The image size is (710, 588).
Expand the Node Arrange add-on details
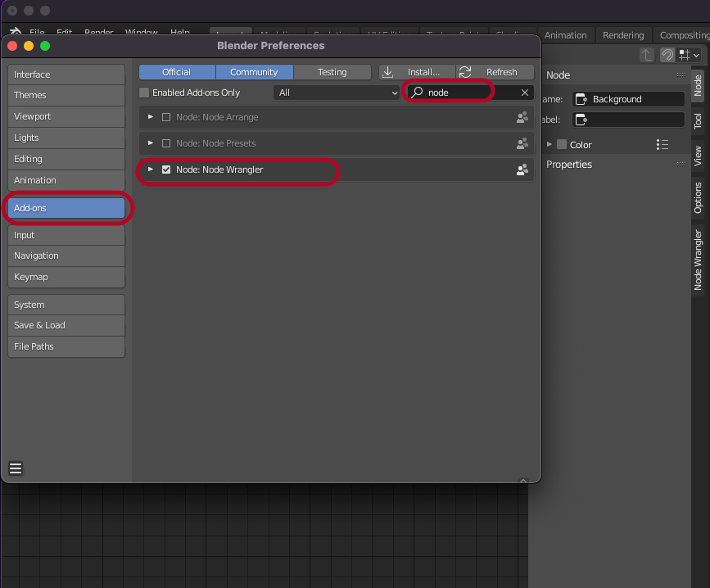[151, 117]
